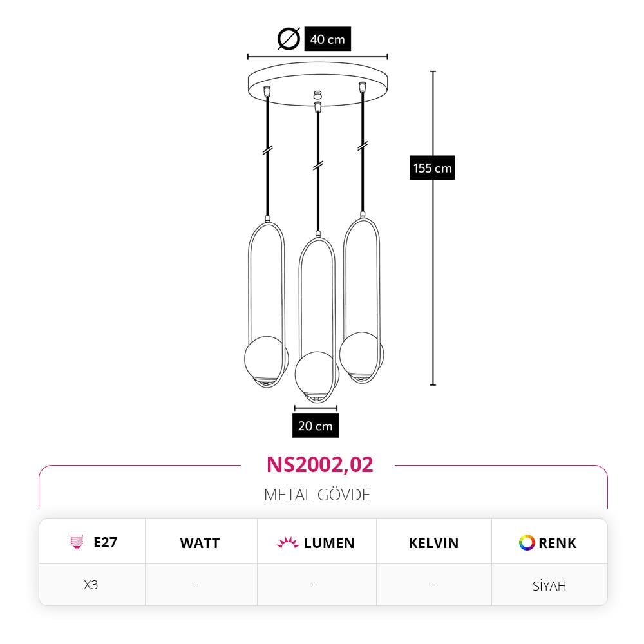Screen dimensions: 644x644
Task: Click the RENK column header text
Action: coord(557,543)
